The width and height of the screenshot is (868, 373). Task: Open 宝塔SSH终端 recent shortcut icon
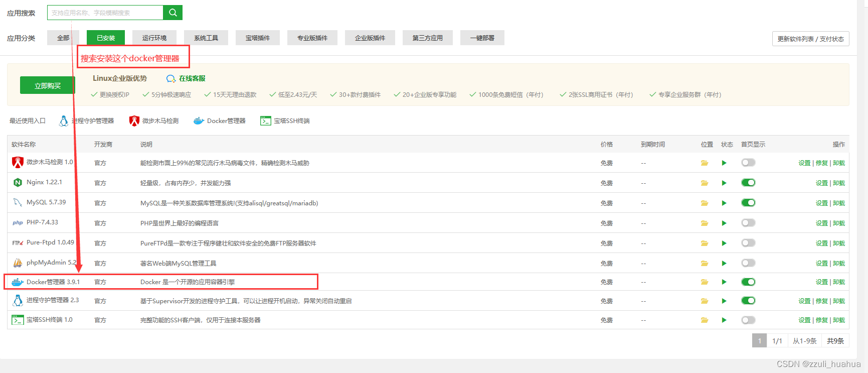point(266,121)
